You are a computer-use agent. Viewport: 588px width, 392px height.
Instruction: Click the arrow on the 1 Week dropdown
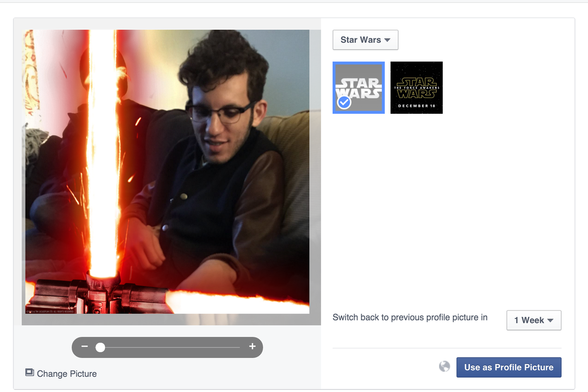[x=550, y=320]
